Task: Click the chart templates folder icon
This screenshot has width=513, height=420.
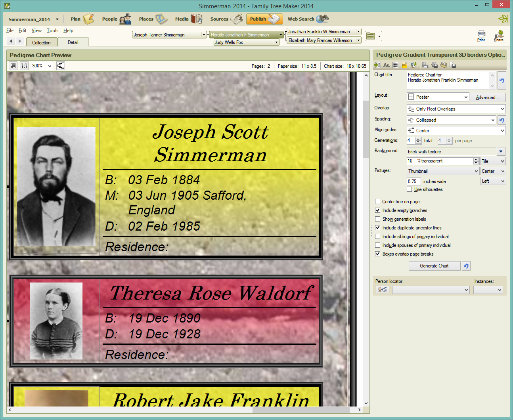Action: (444, 65)
